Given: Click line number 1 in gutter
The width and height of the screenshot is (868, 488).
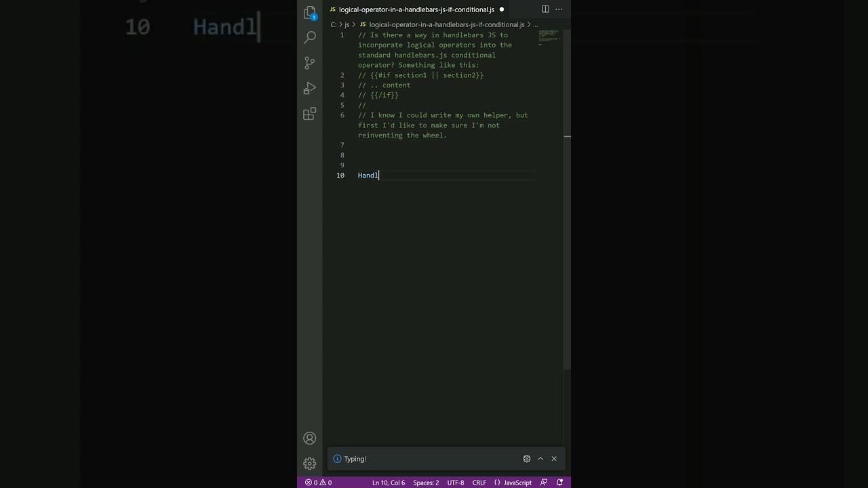Looking at the screenshot, I should [x=342, y=35].
